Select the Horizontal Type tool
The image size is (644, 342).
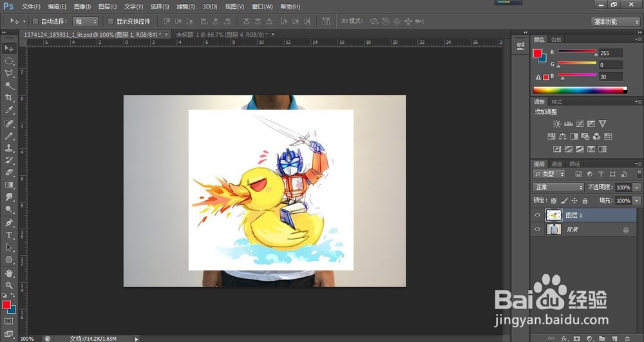(8, 235)
